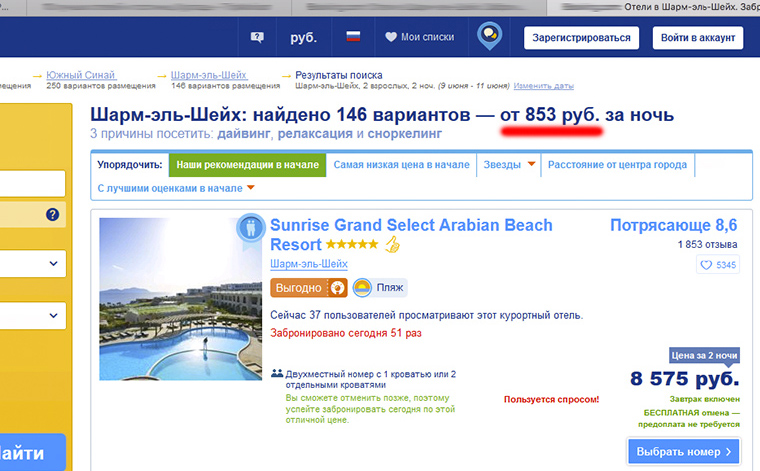
Task: Open the hotel pool photo thumbnail
Action: pos(180,299)
